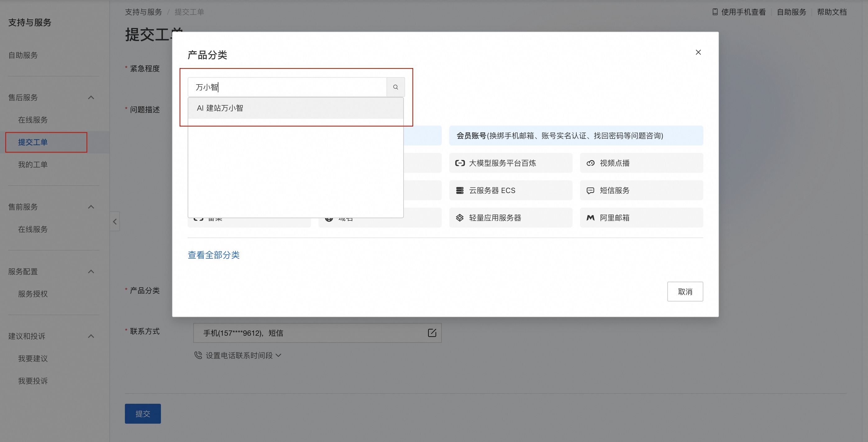The width and height of the screenshot is (868, 442).
Task: Click 使用手机查看 at top right
Action: coord(743,12)
